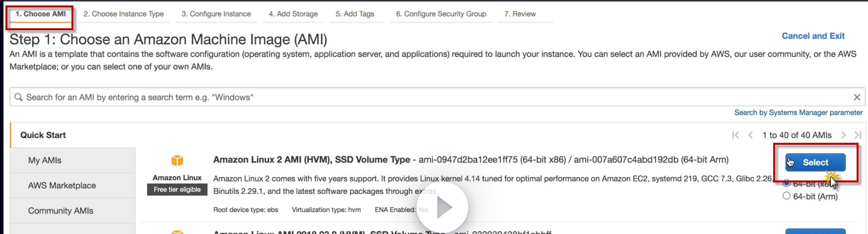Go to first page of AMIs

[735, 135]
